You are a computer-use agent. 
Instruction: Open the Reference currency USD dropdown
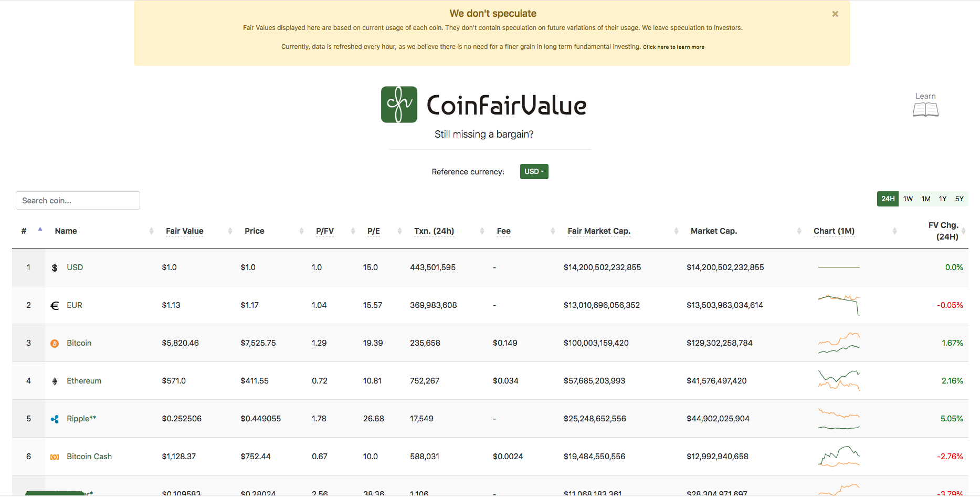[x=534, y=172]
